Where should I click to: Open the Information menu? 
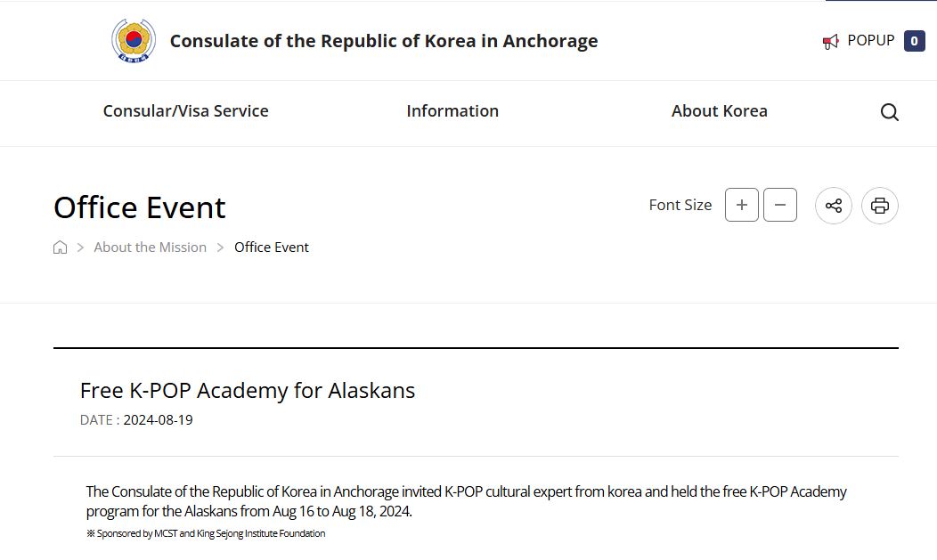[x=452, y=111]
